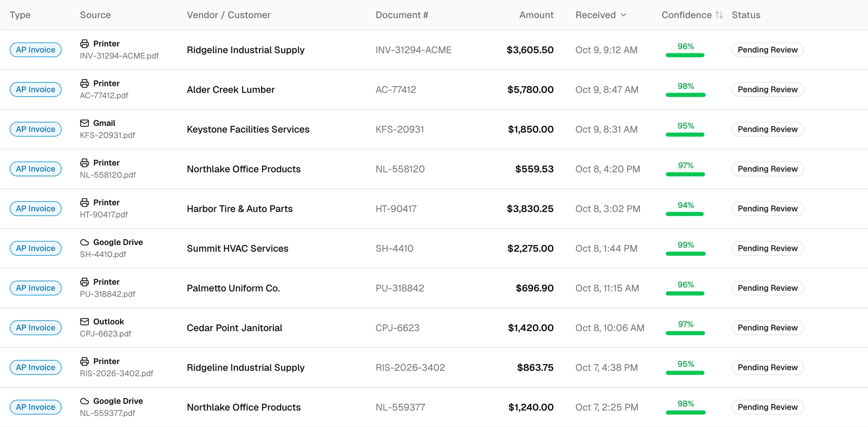Click document number NL-558120
Image resolution: width=868 pixels, height=427 pixels.
click(400, 169)
